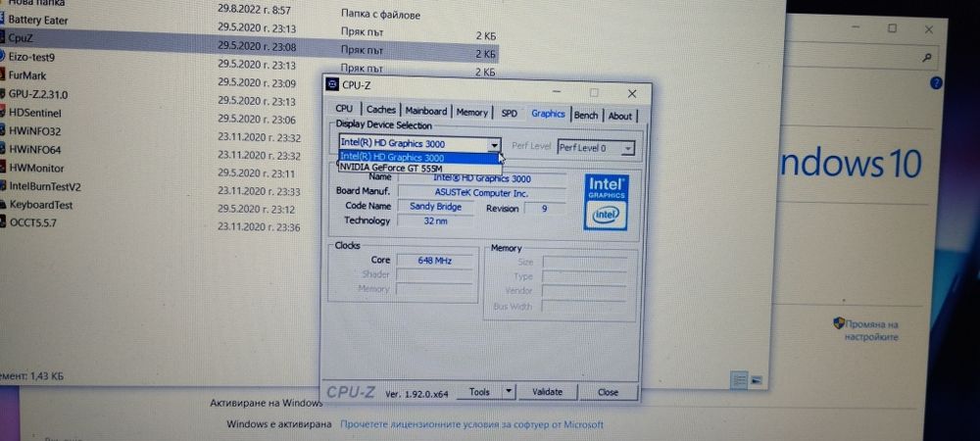Select the HWiNFO32 file
980x441 pixels.
pos(34,131)
